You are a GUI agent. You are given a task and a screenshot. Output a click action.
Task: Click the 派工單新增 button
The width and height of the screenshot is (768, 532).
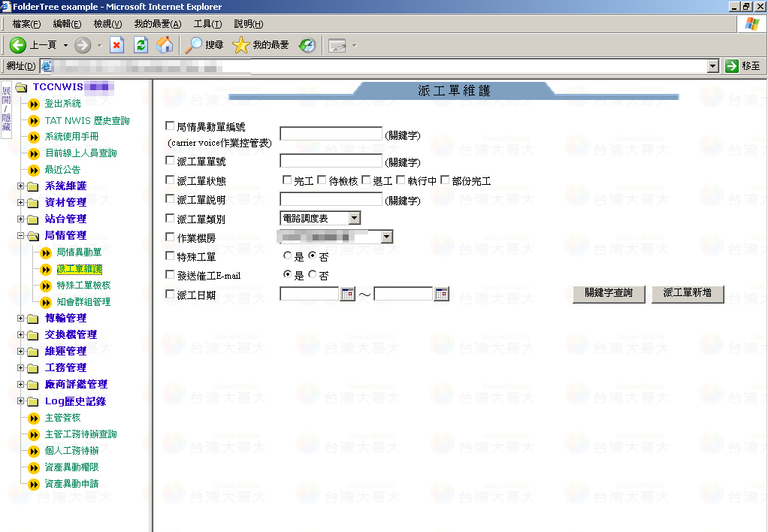[687, 293]
